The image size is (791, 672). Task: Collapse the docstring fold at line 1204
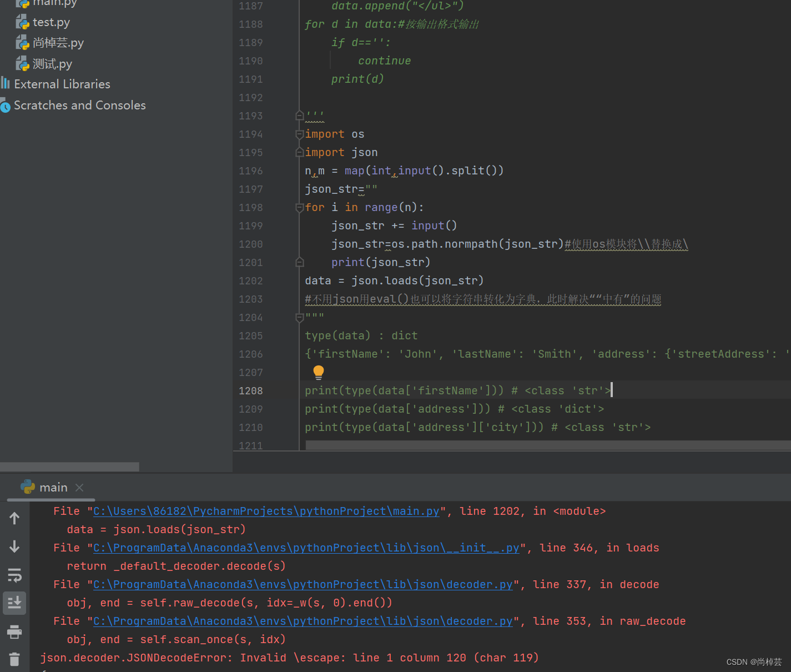pyautogui.click(x=300, y=317)
